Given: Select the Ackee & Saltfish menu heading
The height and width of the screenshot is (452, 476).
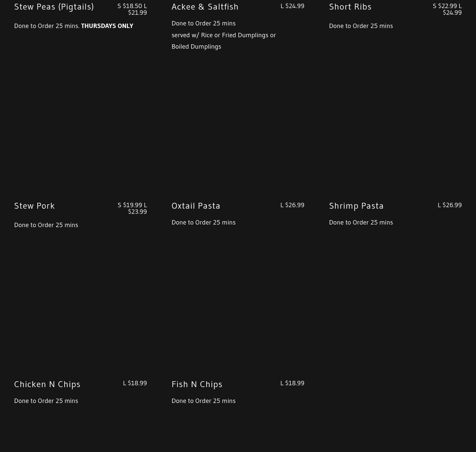Looking at the screenshot, I should click(205, 7).
